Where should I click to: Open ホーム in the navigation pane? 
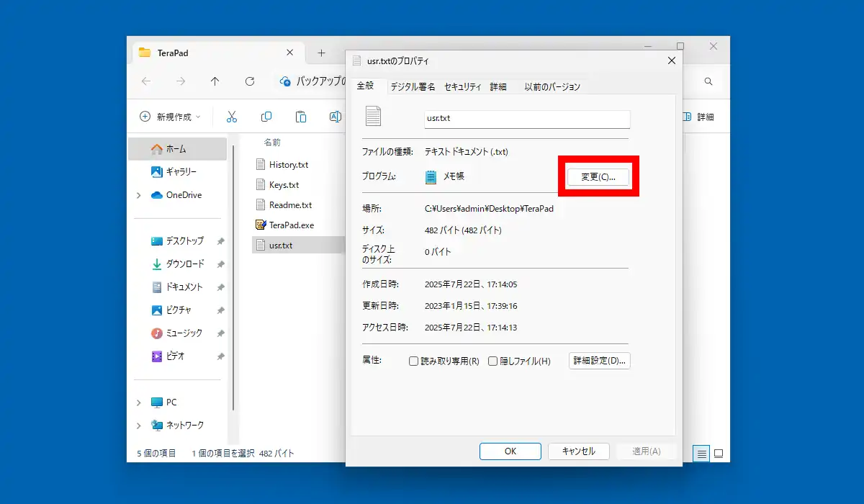[177, 149]
